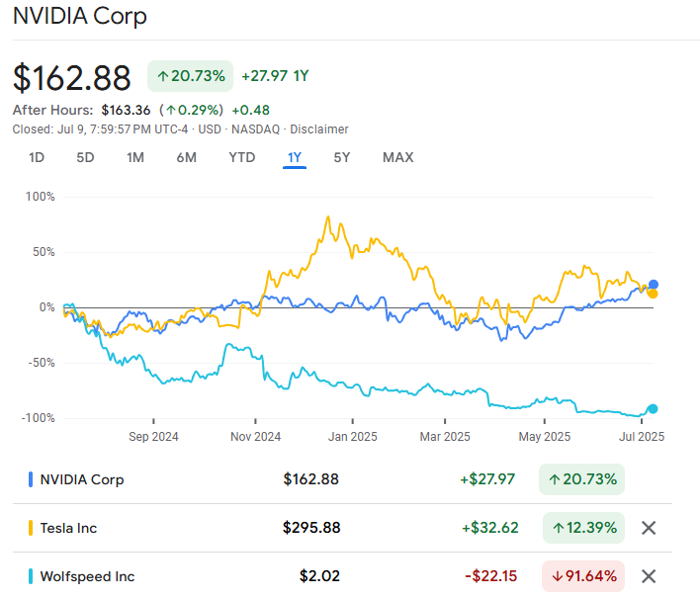The width and height of the screenshot is (700, 599).
Task: Click the -50% y-axis label
Action: point(42,363)
